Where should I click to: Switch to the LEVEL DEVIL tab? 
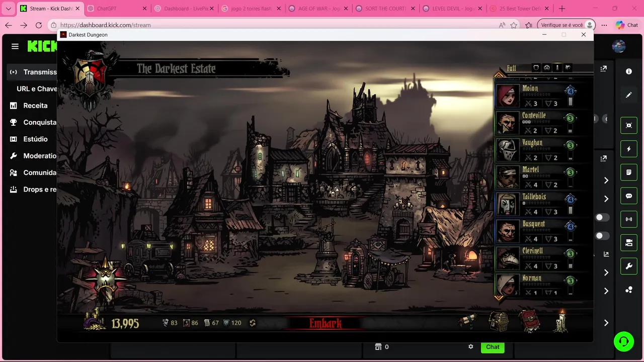click(452, 9)
